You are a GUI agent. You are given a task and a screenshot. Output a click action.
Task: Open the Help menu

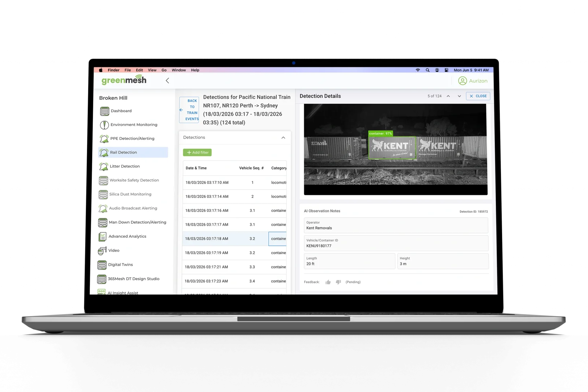pyautogui.click(x=195, y=70)
